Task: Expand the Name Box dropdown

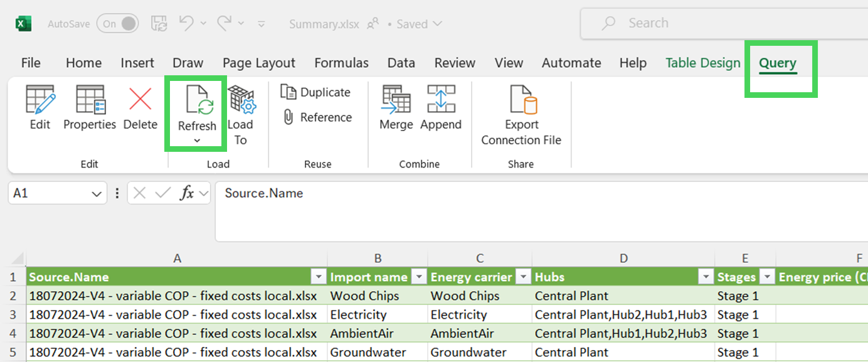Action: (x=97, y=194)
